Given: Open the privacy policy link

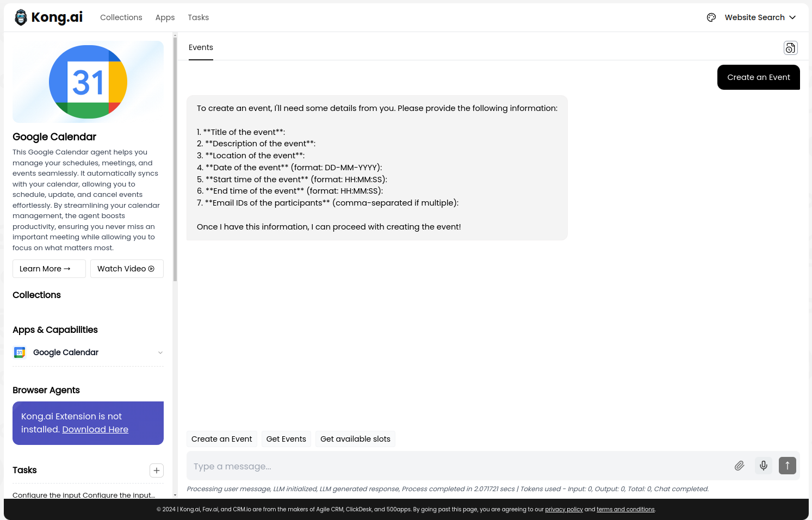Looking at the screenshot, I should pos(564,510).
